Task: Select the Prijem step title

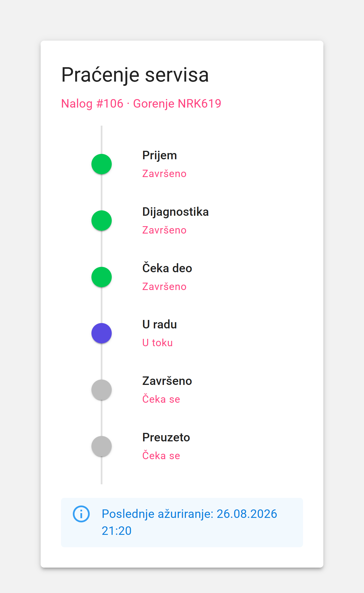Action: [159, 156]
